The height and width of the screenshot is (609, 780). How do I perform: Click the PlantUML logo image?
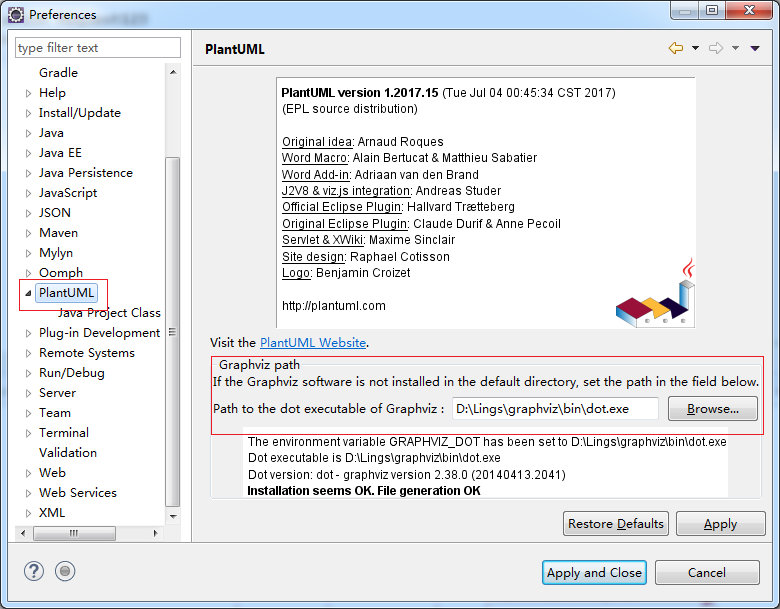point(655,293)
